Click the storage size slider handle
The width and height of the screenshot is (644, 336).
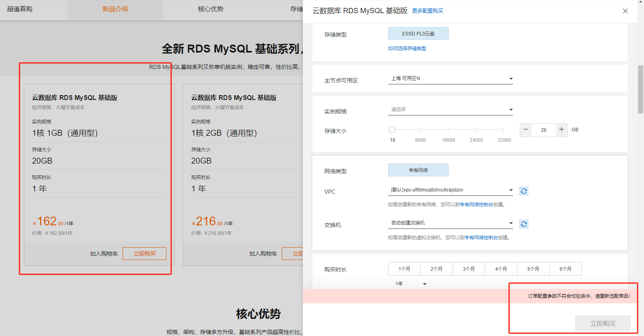[392, 130]
